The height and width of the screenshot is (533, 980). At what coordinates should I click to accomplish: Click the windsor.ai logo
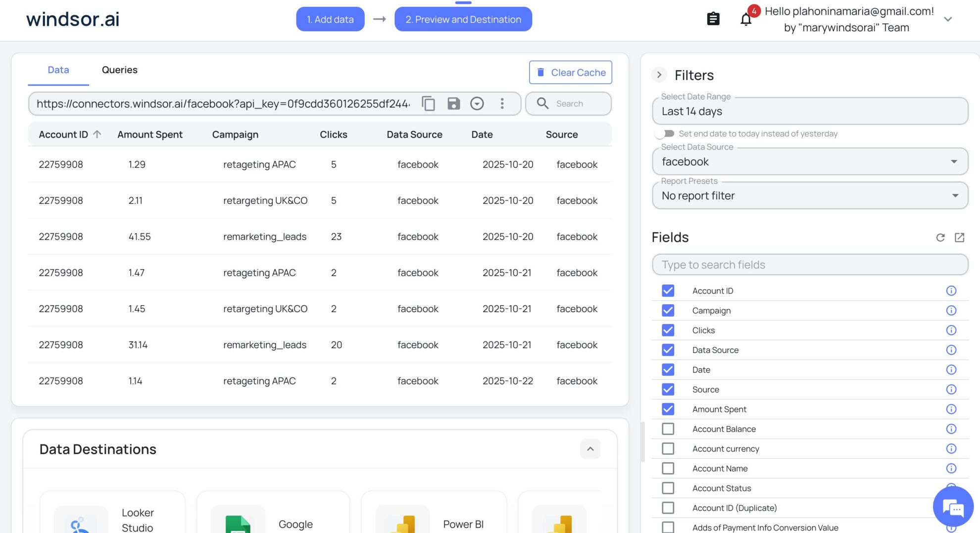tap(73, 19)
